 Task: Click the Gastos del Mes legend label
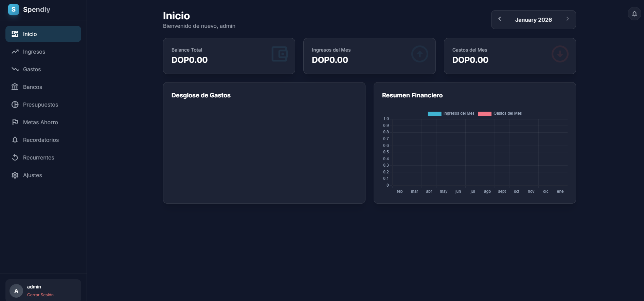(507, 113)
